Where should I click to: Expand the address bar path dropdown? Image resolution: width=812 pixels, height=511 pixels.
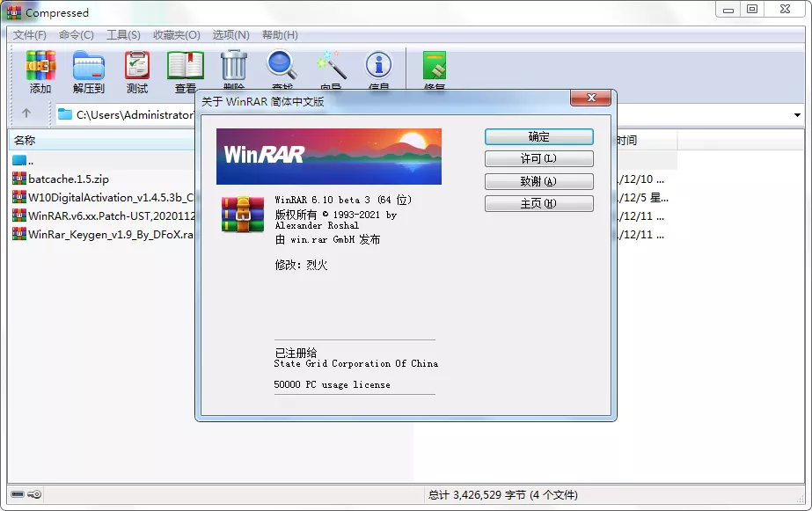[x=796, y=114]
